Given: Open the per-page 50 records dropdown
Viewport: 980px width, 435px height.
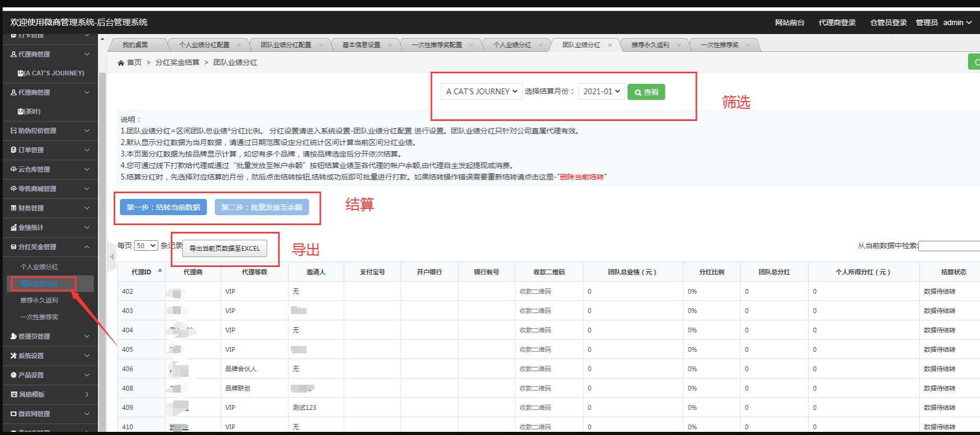Looking at the screenshot, I should [146, 246].
